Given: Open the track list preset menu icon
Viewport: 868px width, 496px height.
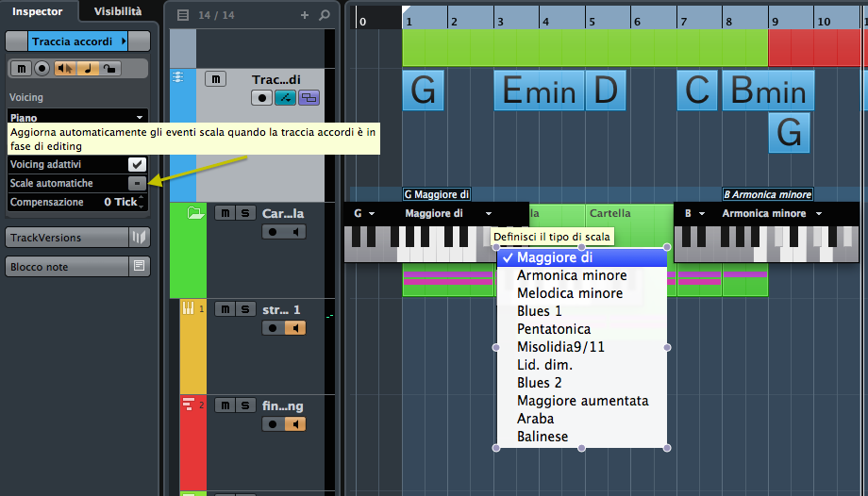Looking at the screenshot, I should (183, 15).
